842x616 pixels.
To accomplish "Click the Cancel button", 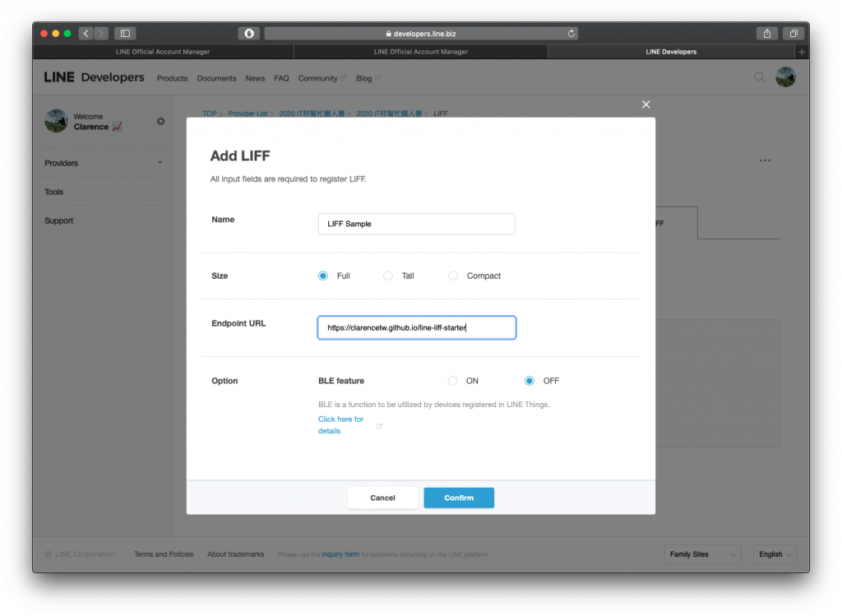I will [382, 498].
